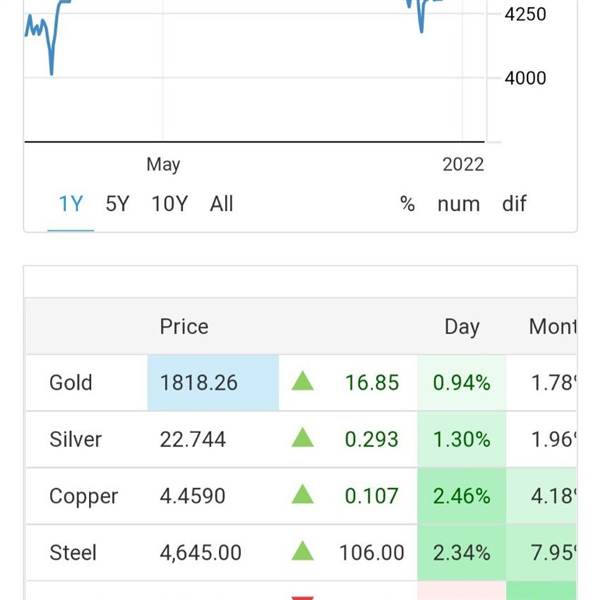Click the blue price line on chart

click(x=51, y=60)
